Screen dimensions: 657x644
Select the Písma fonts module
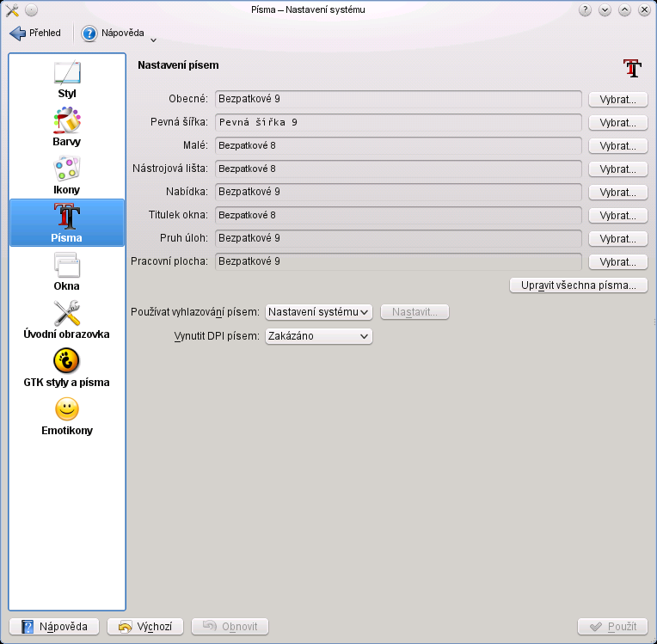click(x=66, y=223)
